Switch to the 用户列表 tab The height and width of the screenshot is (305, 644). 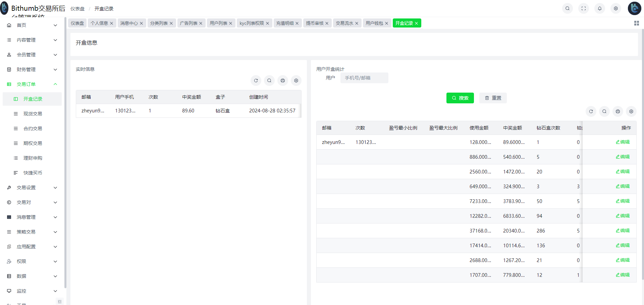point(218,23)
